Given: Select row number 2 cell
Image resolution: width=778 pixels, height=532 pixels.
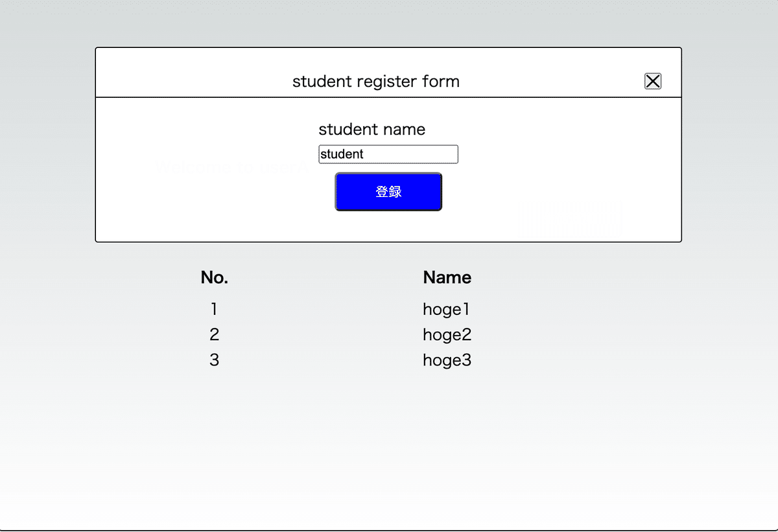Looking at the screenshot, I should [214, 334].
